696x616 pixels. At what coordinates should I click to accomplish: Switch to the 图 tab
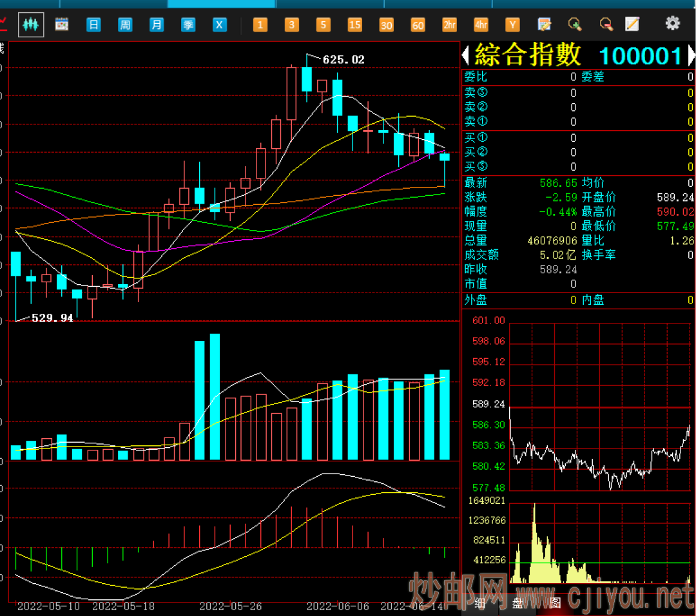coord(556,603)
